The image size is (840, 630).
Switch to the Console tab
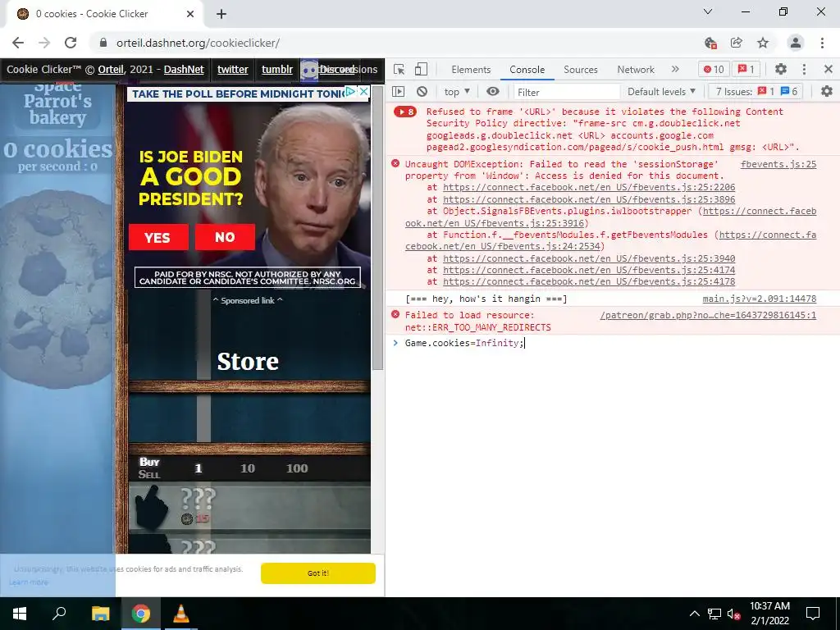pyautogui.click(x=527, y=70)
